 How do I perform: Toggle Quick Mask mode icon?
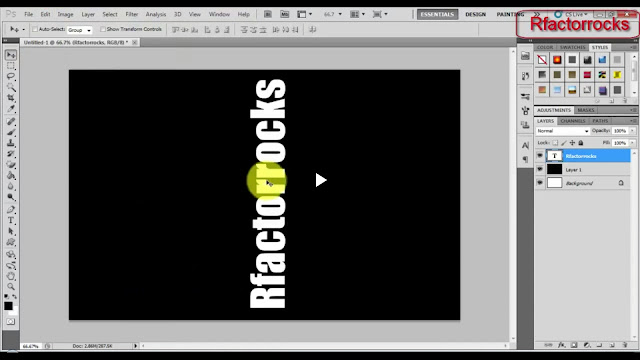pos(11,322)
